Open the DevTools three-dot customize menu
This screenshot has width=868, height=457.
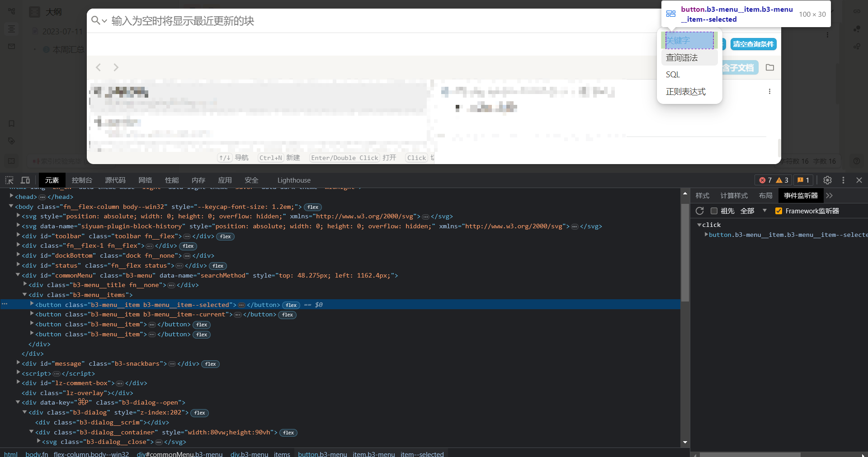click(x=843, y=180)
